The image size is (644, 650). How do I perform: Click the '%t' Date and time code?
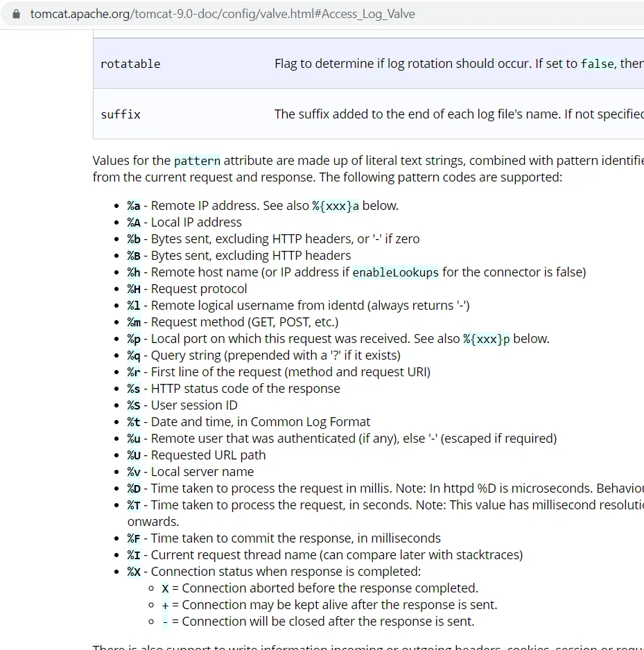[x=134, y=422]
